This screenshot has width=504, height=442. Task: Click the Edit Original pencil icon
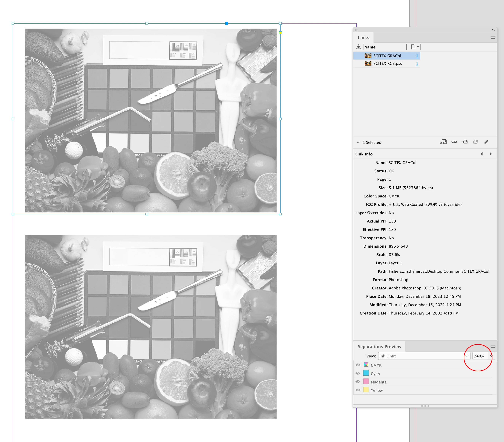[486, 142]
